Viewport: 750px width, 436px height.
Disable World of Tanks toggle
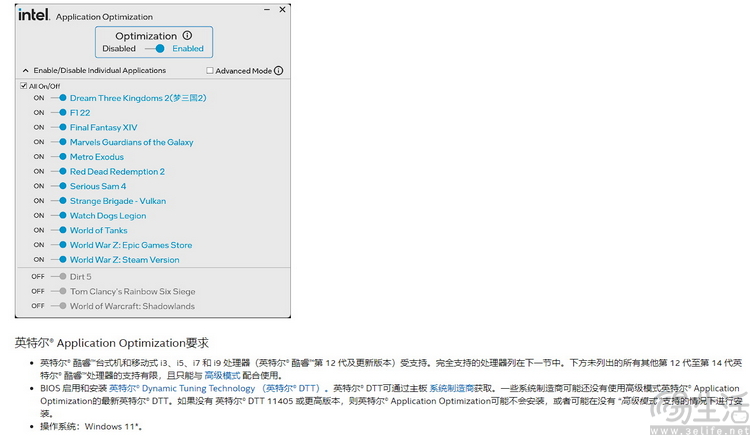[59, 230]
